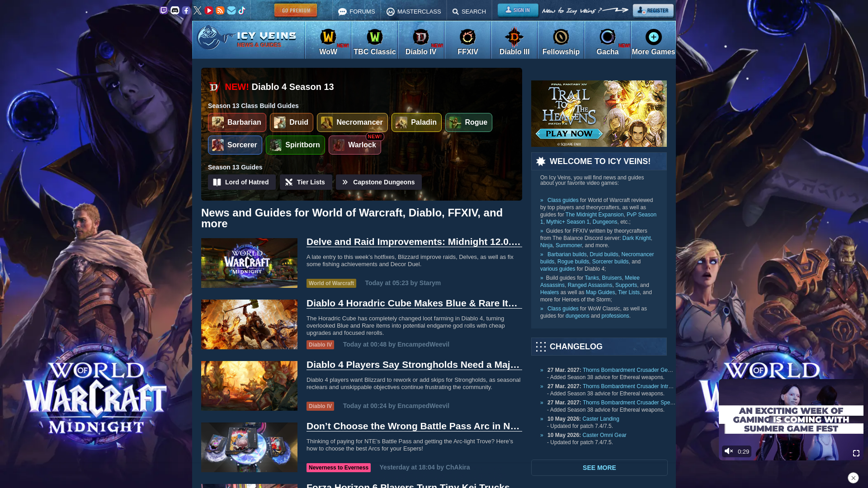Open the email newsletter icon
Image resolution: width=868 pixels, height=488 pixels.
click(x=231, y=10)
